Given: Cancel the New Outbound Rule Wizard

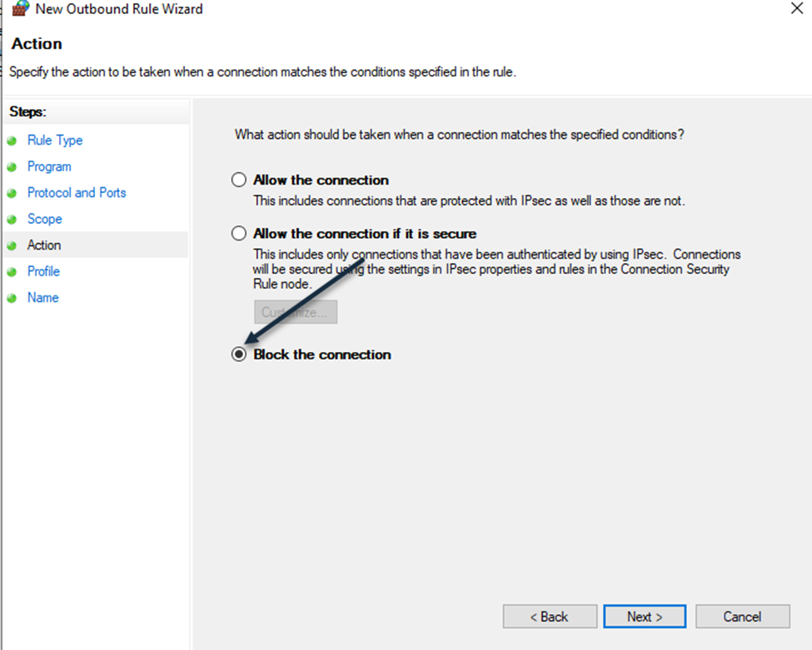Looking at the screenshot, I should pyautogui.click(x=743, y=617).
